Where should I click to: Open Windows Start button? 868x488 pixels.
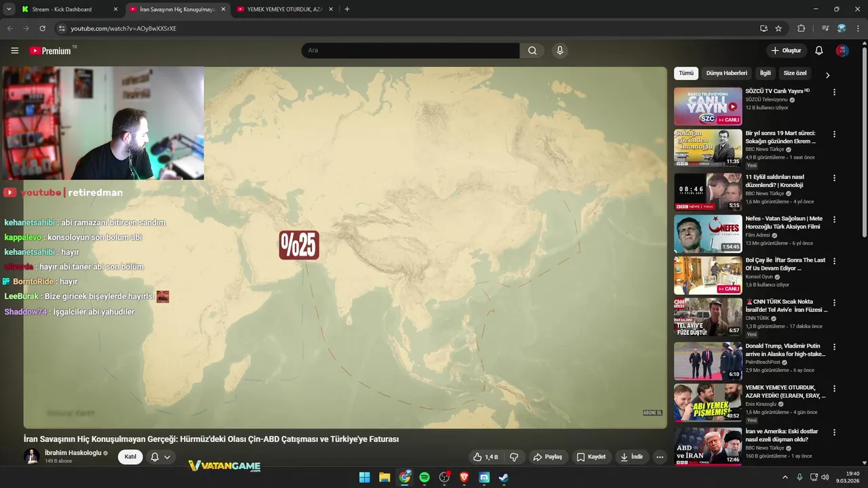click(x=364, y=477)
